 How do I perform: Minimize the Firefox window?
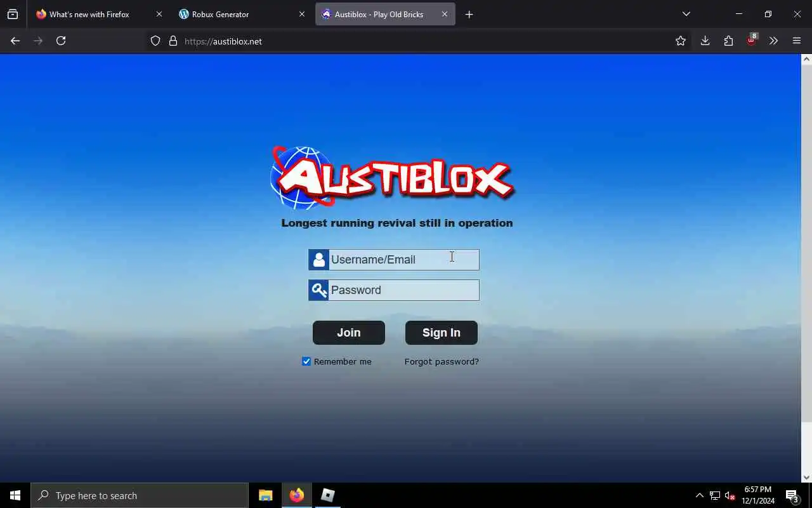[x=738, y=14]
